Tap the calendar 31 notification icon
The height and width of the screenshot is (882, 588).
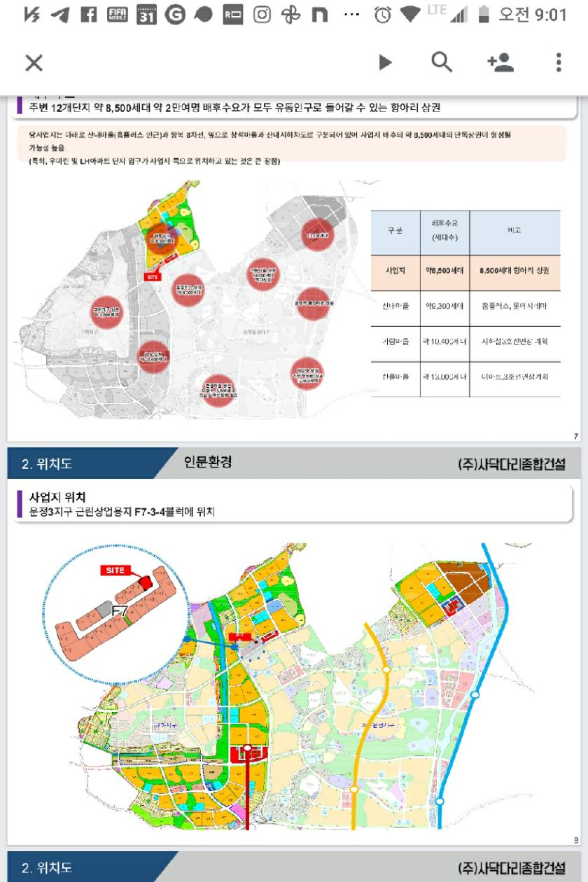[x=146, y=15]
